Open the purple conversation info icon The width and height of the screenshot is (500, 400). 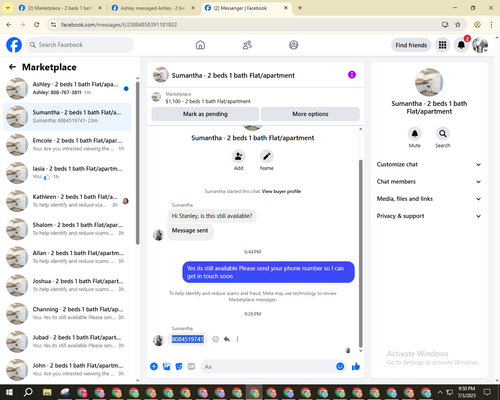352,75
